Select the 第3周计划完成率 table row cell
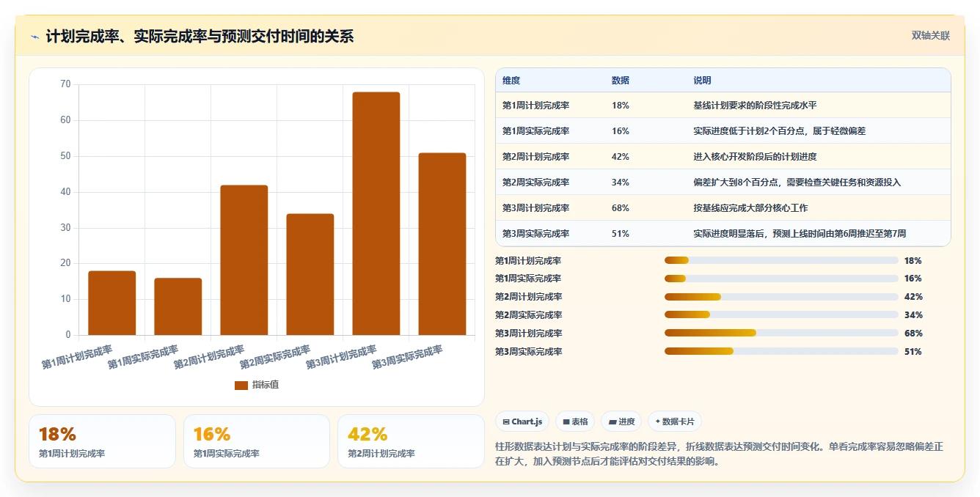Image resolution: width=980 pixels, height=497 pixels. click(x=535, y=208)
